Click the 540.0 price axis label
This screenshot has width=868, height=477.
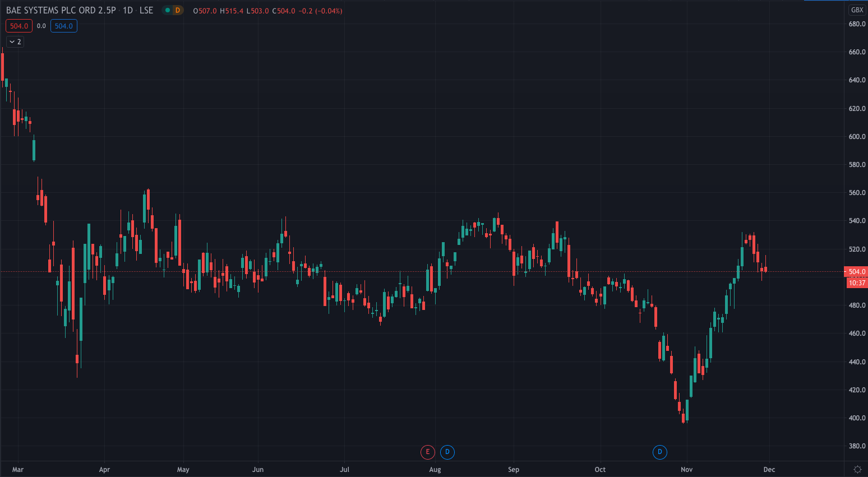[857, 221]
